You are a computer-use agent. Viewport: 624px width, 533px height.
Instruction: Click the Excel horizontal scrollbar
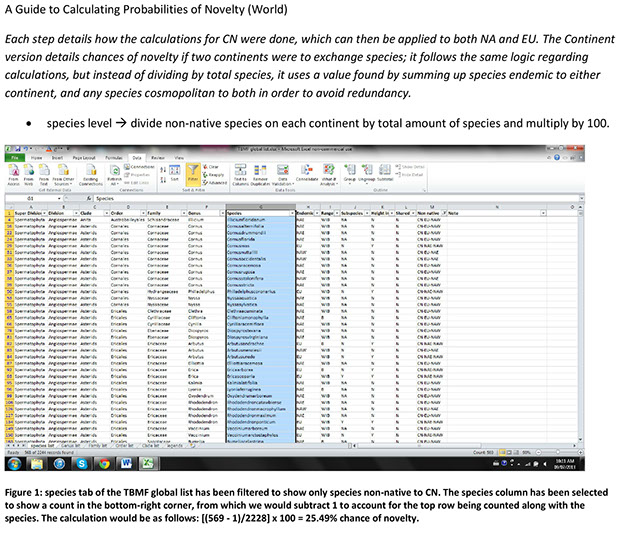462,446
